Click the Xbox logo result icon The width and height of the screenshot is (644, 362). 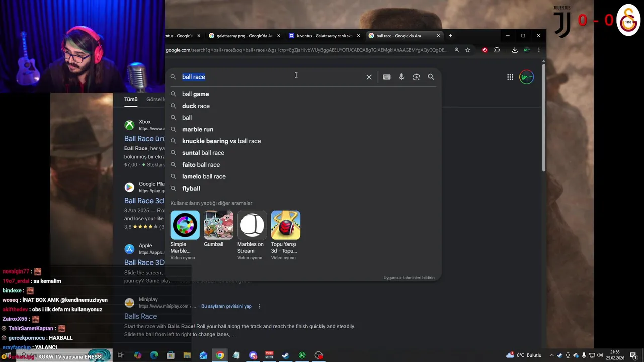(129, 125)
